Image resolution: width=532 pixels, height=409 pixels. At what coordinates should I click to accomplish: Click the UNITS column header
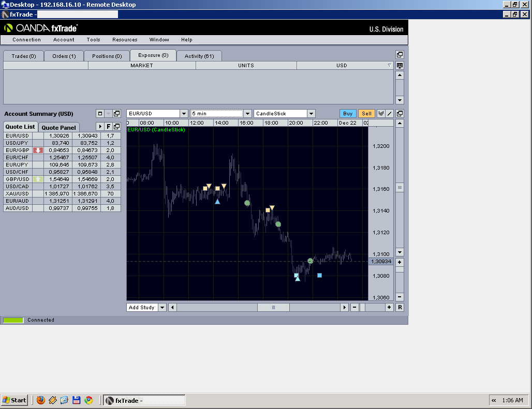[x=246, y=65]
